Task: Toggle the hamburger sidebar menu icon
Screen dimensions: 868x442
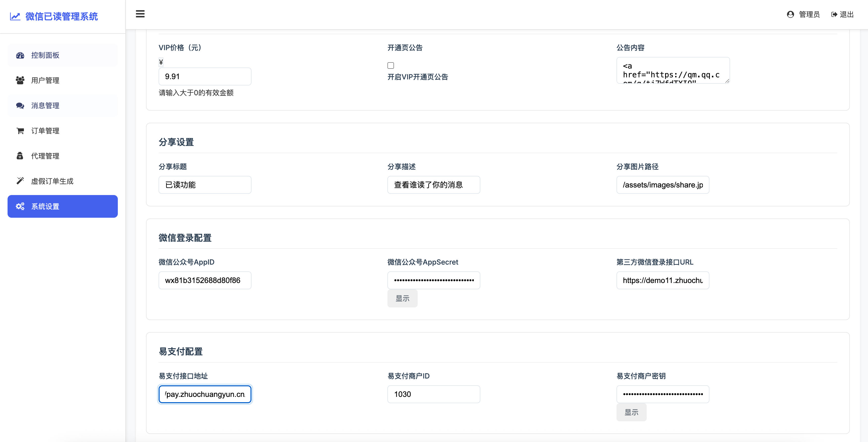Action: pos(140,14)
